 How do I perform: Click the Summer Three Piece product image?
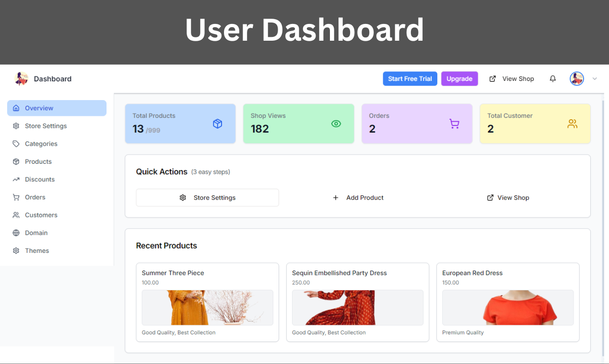(x=207, y=307)
